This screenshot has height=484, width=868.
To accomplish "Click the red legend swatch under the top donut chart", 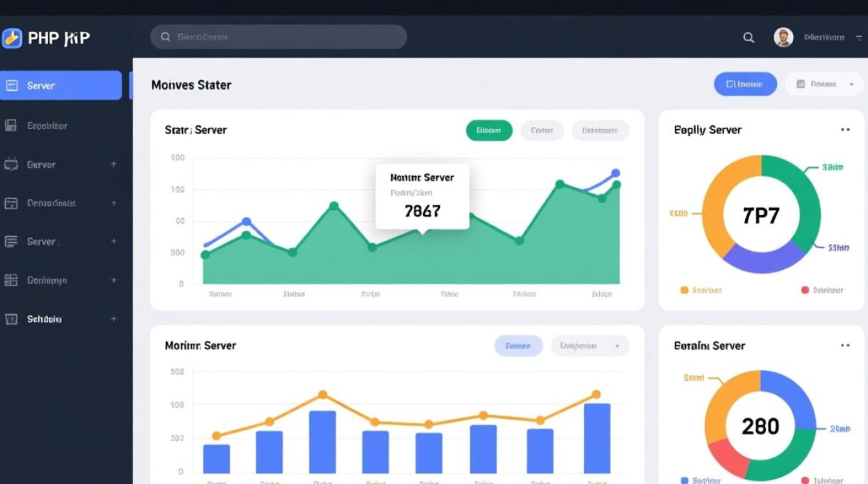I will point(805,290).
